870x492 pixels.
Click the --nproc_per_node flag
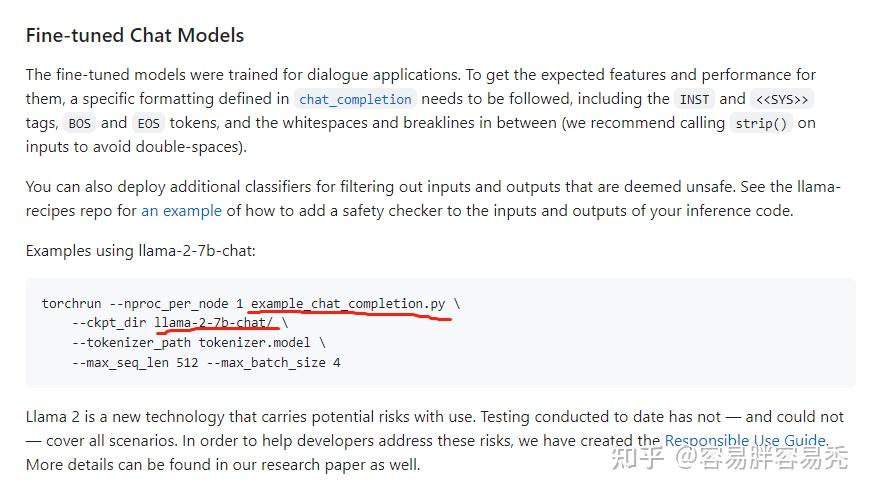point(169,304)
